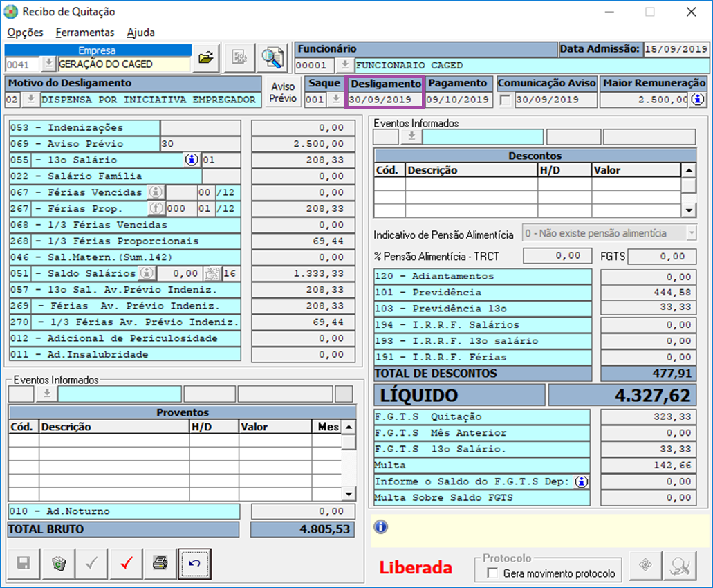The width and height of the screenshot is (713, 588).
Task: Click the flower-shaped icon button near Protocolo
Action: point(645,565)
